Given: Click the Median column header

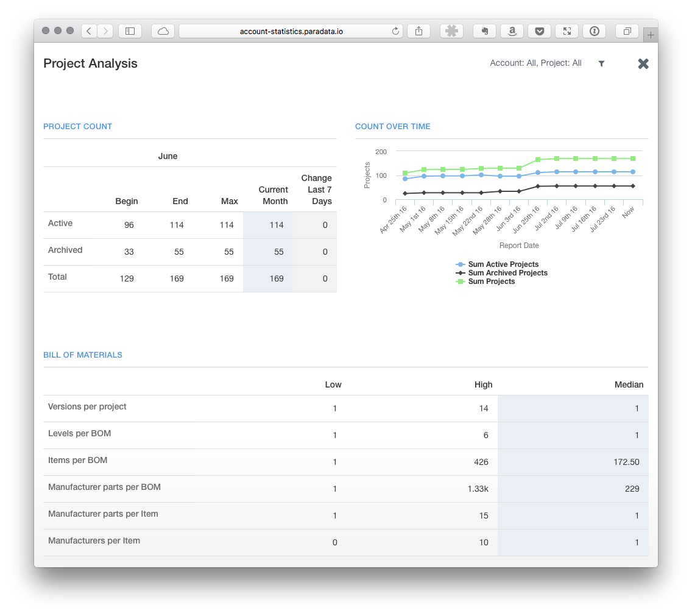Looking at the screenshot, I should coord(629,384).
